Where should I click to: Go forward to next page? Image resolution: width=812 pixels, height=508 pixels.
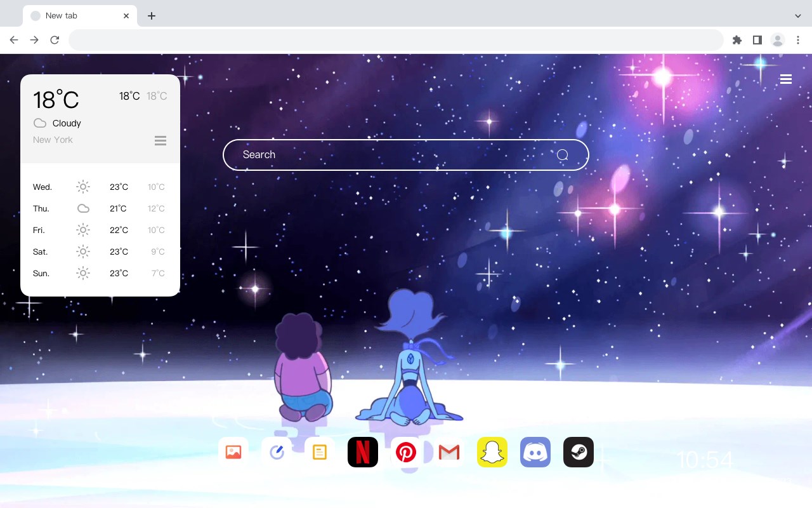tap(34, 40)
